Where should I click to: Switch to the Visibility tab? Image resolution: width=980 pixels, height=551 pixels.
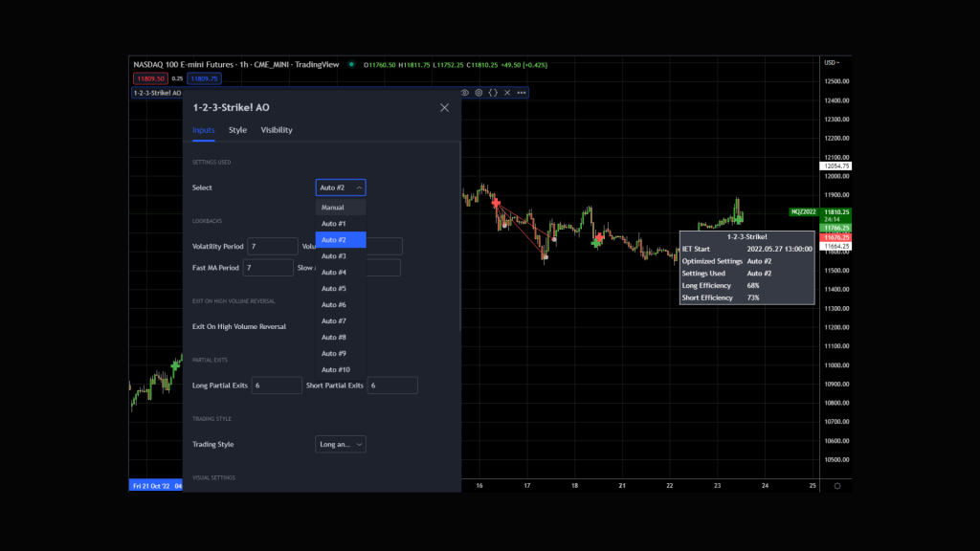[277, 130]
